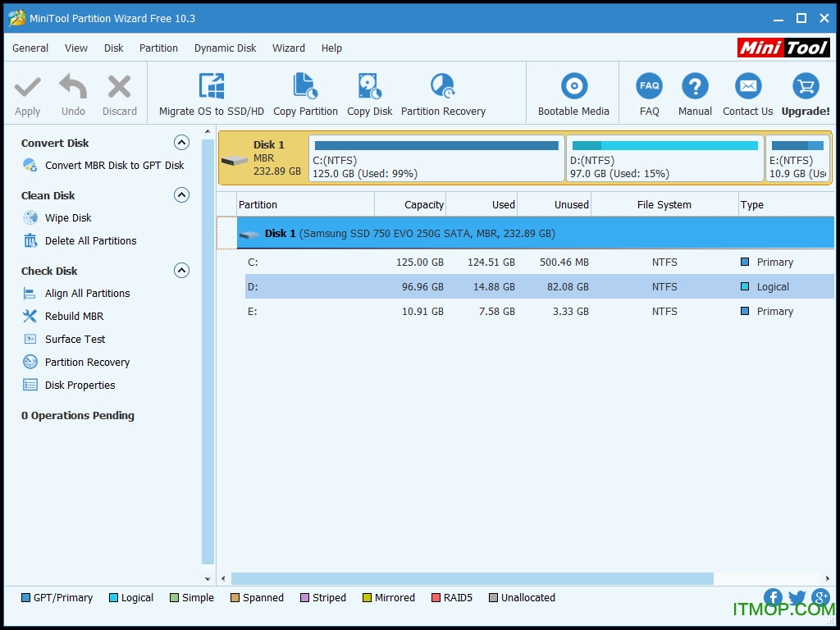Collapse the Convert Disk section
840x630 pixels.
[x=182, y=142]
